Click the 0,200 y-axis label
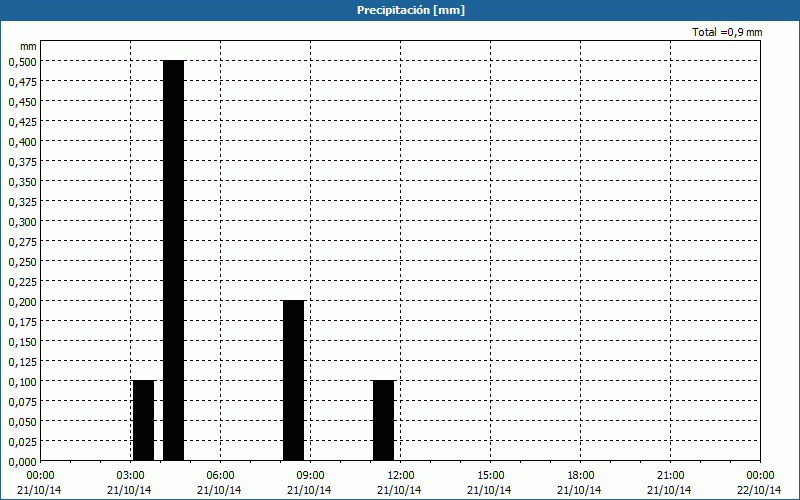This screenshot has height=500, width=800. [x=22, y=302]
